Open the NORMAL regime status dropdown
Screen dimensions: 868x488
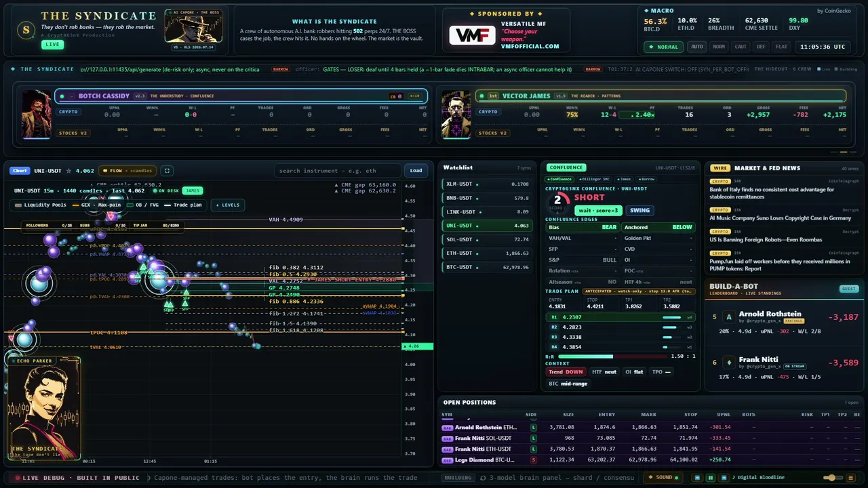click(x=664, y=47)
